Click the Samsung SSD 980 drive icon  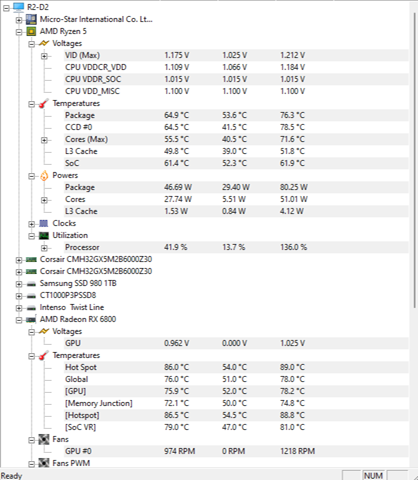coord(31,284)
